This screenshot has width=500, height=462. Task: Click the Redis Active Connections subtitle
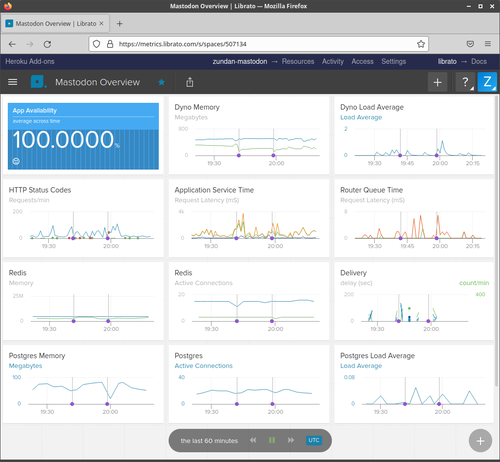coord(203,283)
